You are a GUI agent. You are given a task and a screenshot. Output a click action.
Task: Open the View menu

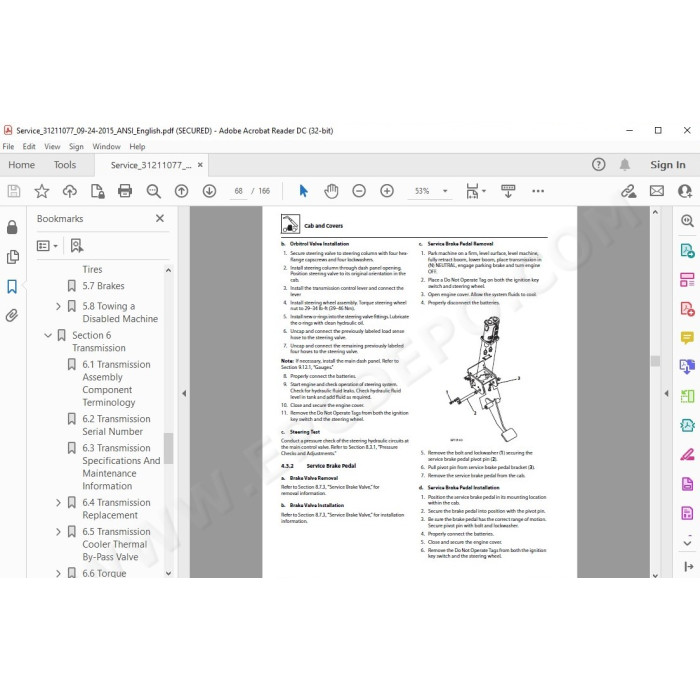tap(52, 146)
